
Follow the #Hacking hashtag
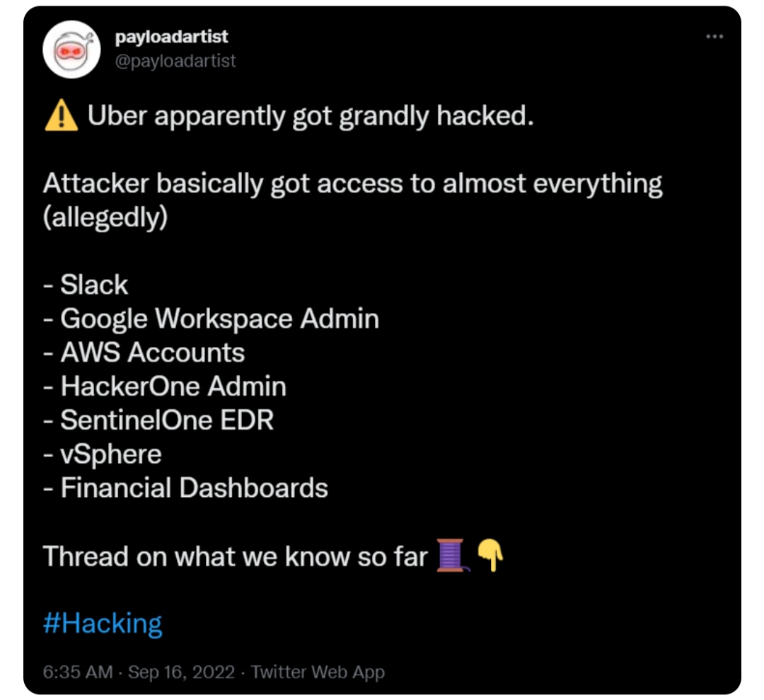(x=103, y=623)
